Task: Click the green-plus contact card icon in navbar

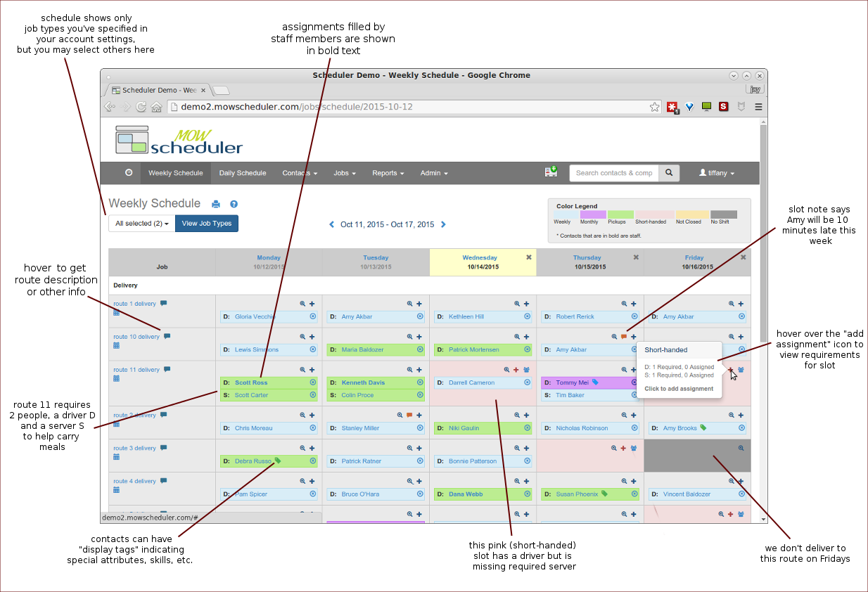Action: point(551,172)
